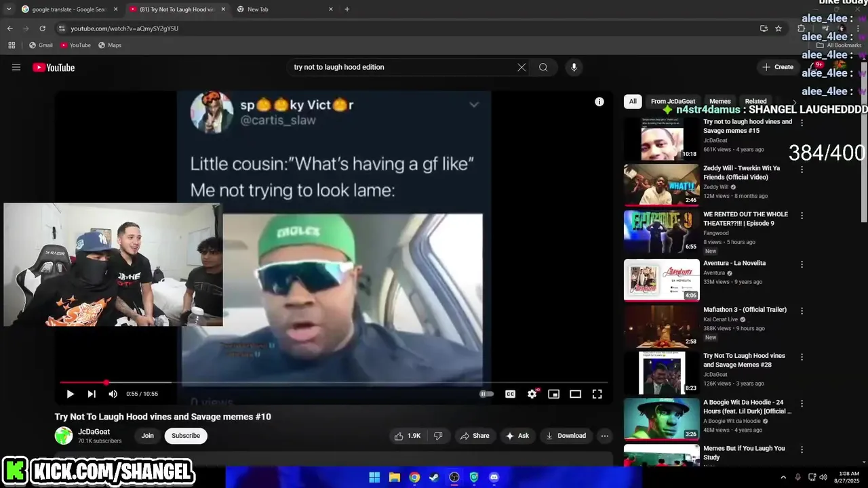The image size is (868, 488).
Task: Select the From JcDaGoat chip
Action: (673, 102)
